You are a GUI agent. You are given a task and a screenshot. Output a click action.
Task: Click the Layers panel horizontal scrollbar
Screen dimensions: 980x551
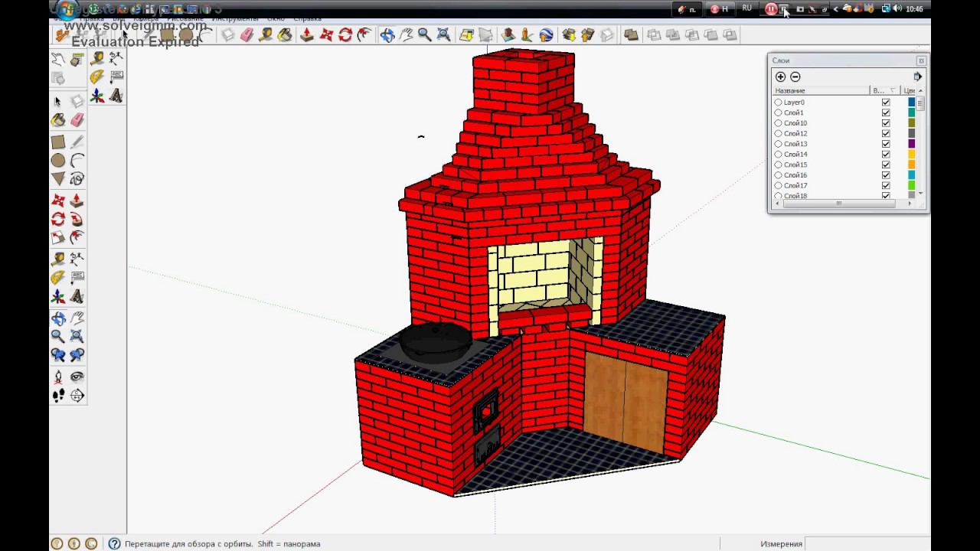(x=838, y=204)
